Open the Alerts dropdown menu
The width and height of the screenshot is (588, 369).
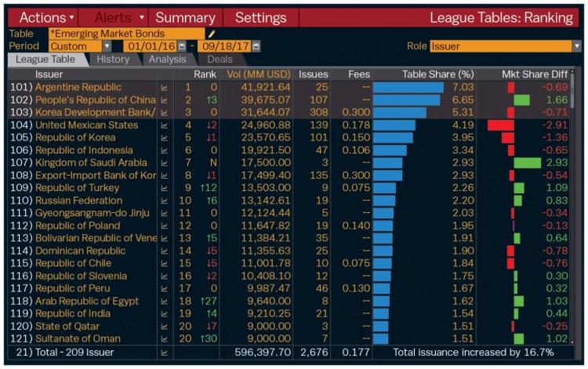click(x=118, y=17)
